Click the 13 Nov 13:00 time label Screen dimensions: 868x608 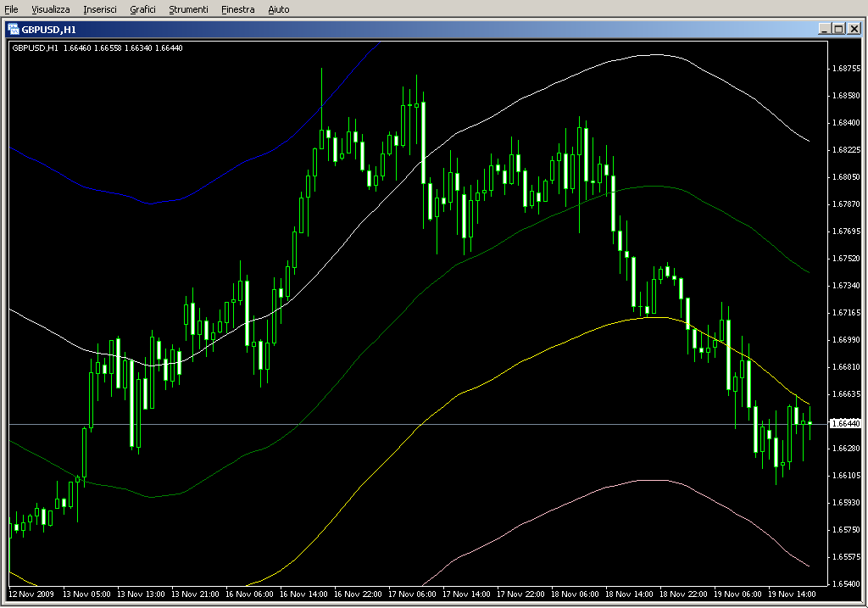[x=141, y=594]
